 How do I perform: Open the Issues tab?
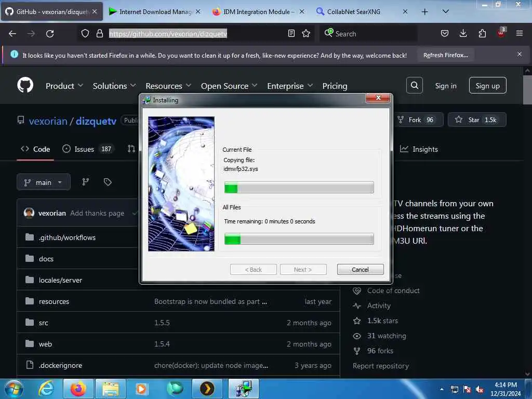coord(88,149)
